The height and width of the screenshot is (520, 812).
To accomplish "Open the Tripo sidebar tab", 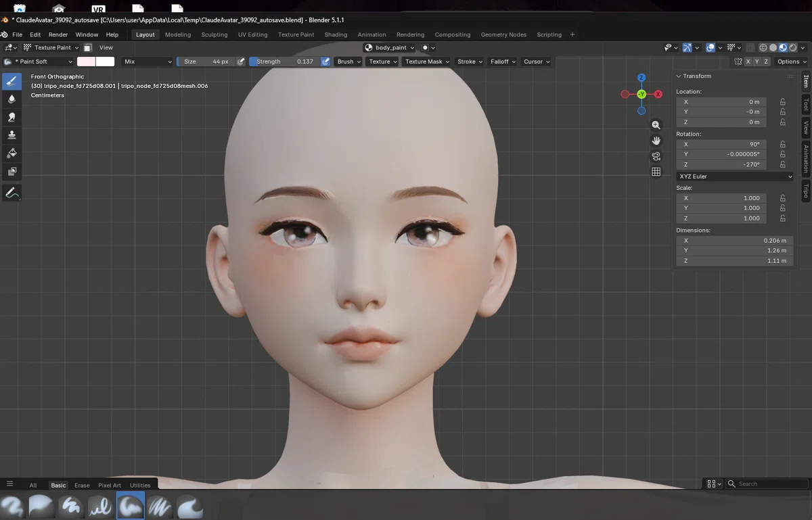I will 806,191.
